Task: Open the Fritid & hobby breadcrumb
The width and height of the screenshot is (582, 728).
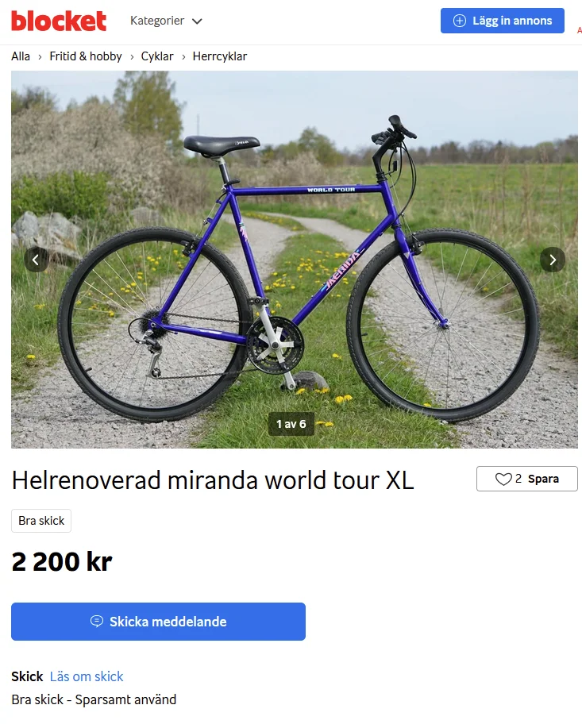Action: coord(86,56)
